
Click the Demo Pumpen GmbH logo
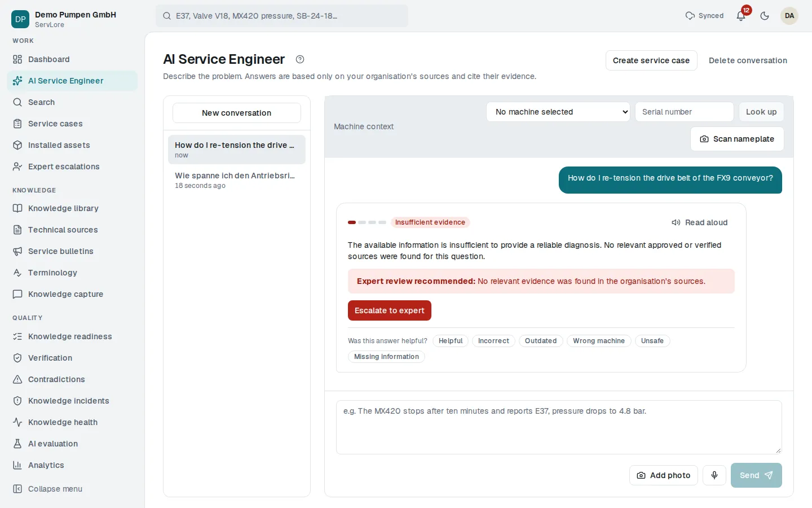tap(20, 19)
